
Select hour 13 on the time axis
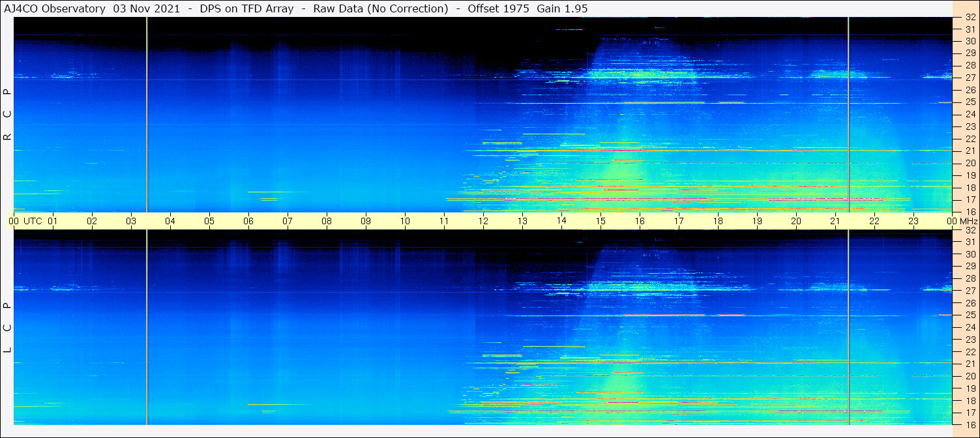pos(522,221)
